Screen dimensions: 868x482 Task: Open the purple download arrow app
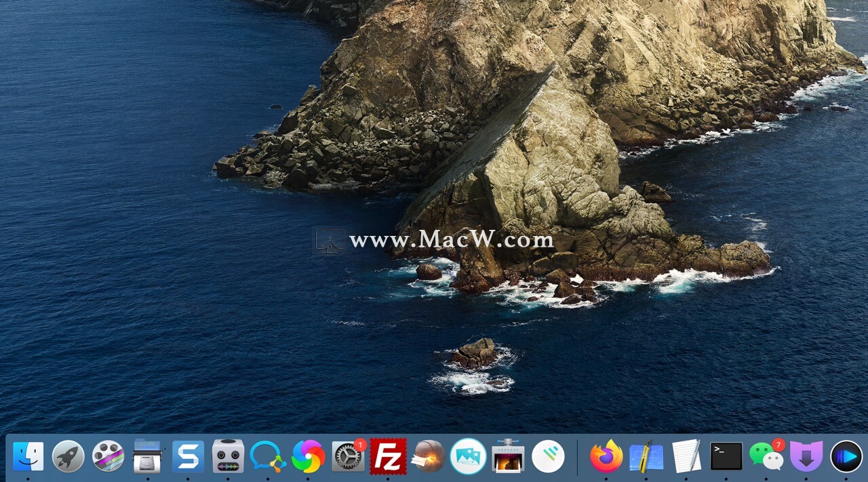(806, 456)
